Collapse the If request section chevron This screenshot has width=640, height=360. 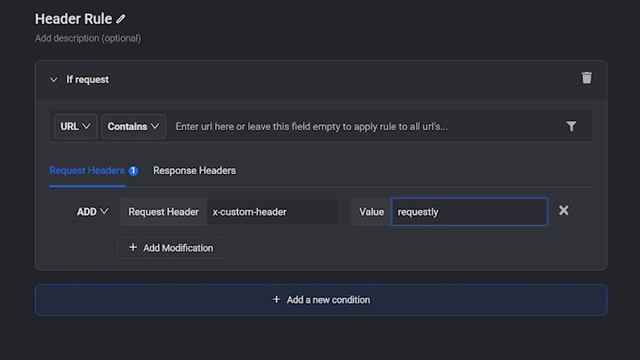[x=53, y=80]
